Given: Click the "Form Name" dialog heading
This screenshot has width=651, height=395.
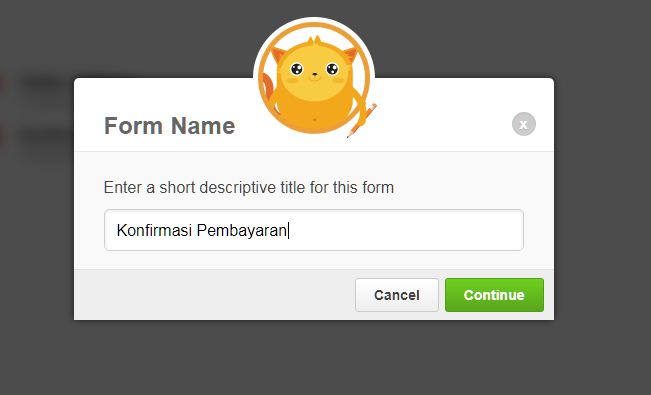Looking at the screenshot, I should [169, 125].
